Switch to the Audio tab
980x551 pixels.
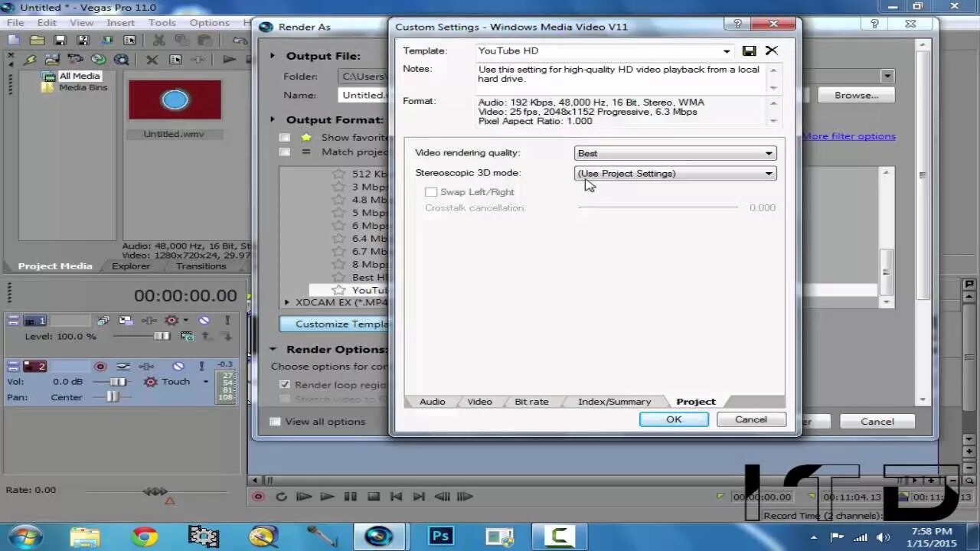click(x=432, y=402)
